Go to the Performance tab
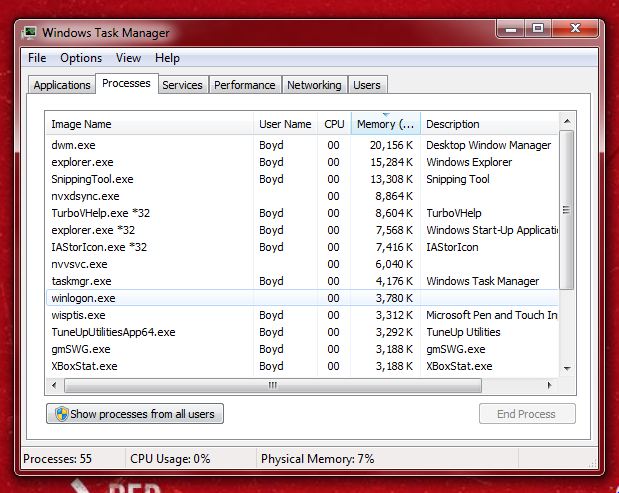Image resolution: width=619 pixels, height=493 pixels. (x=245, y=85)
